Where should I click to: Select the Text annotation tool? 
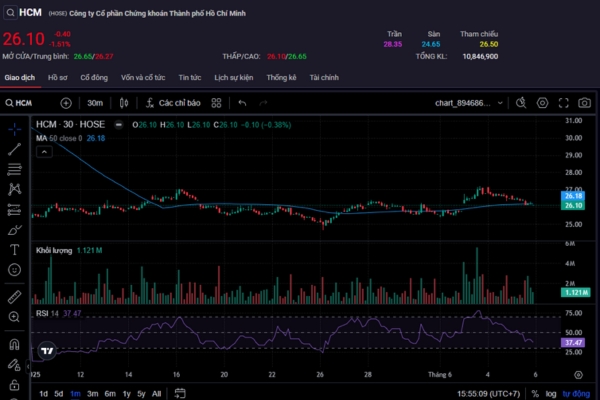click(x=15, y=250)
